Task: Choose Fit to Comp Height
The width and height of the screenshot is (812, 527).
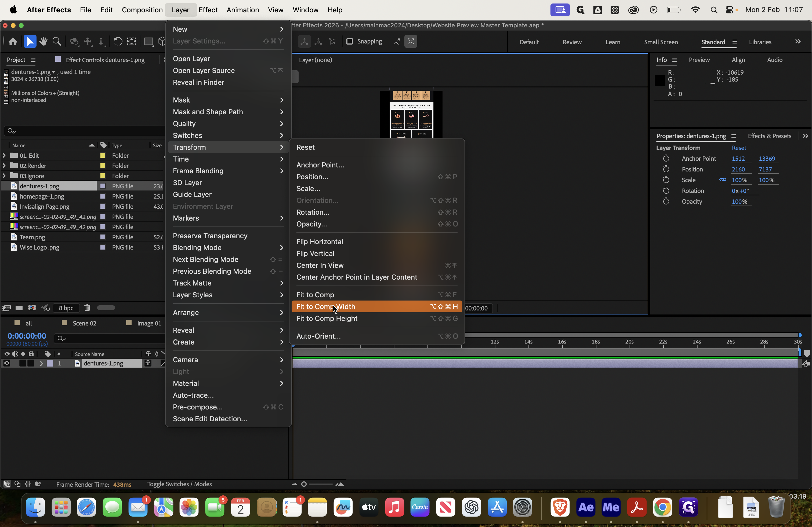Action: coord(327,319)
